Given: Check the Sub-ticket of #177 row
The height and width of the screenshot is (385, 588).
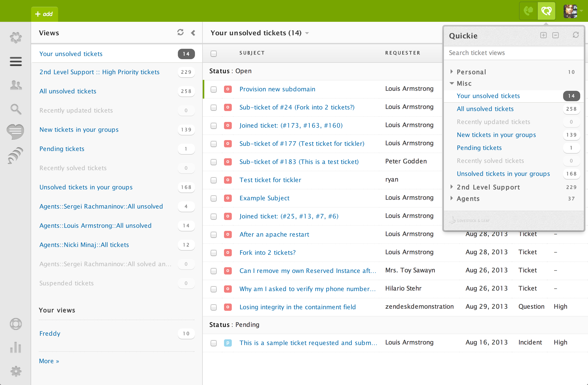Looking at the screenshot, I should (214, 144).
